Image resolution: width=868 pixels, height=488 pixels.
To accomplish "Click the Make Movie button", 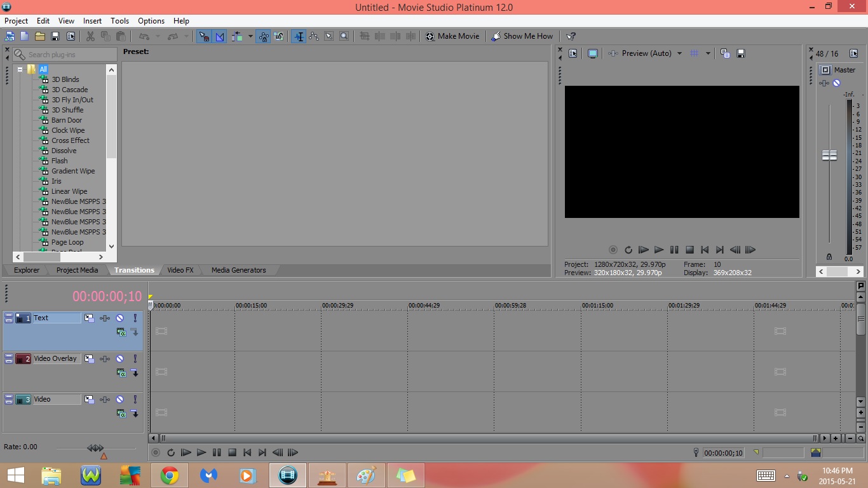I will coord(452,36).
